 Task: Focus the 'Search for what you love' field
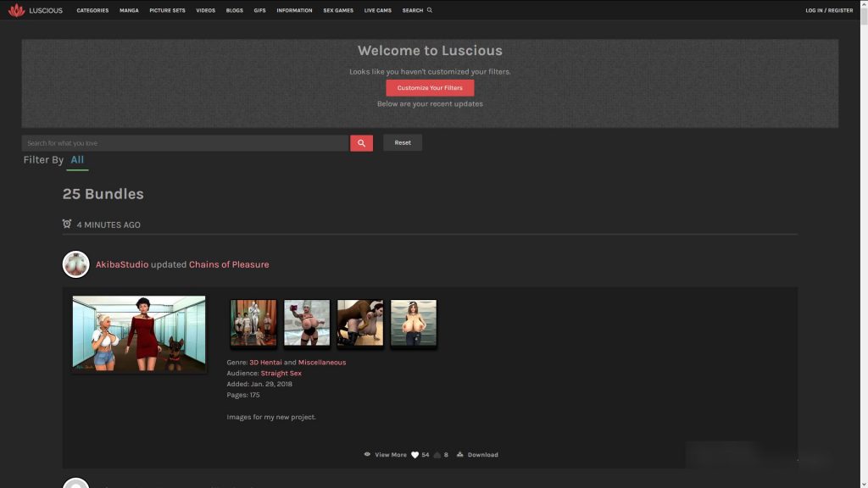(x=185, y=143)
